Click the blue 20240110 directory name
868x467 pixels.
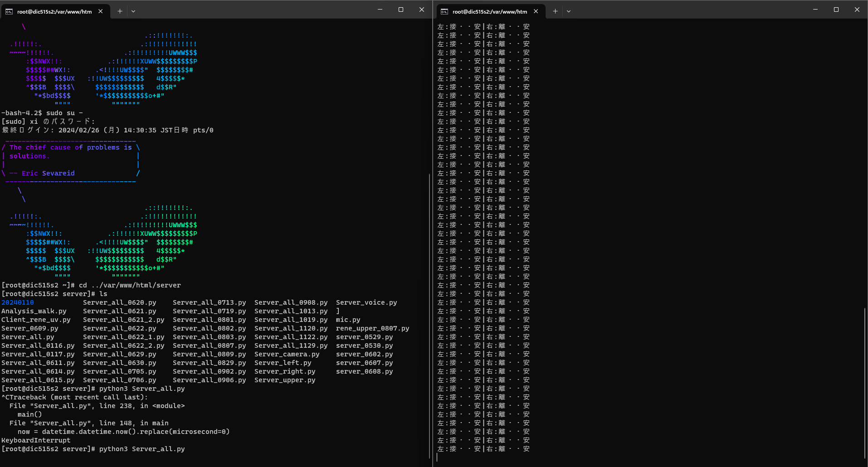tap(18, 302)
